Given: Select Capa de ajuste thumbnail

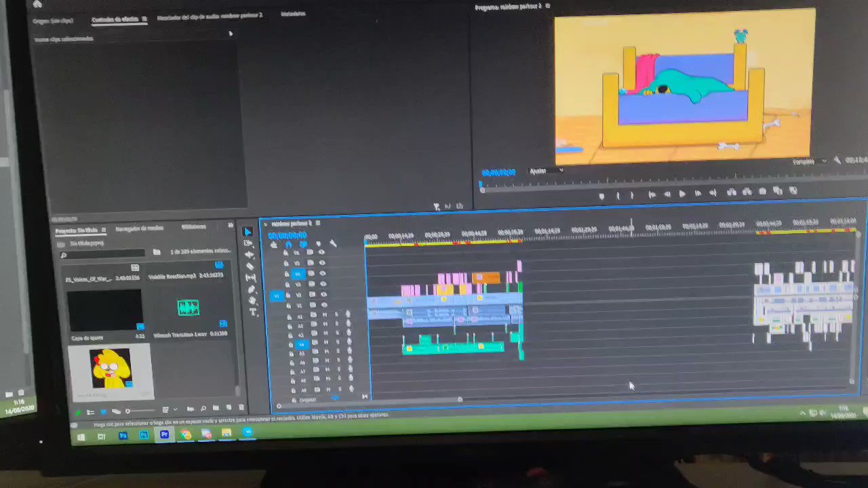Looking at the screenshot, I should tap(104, 309).
